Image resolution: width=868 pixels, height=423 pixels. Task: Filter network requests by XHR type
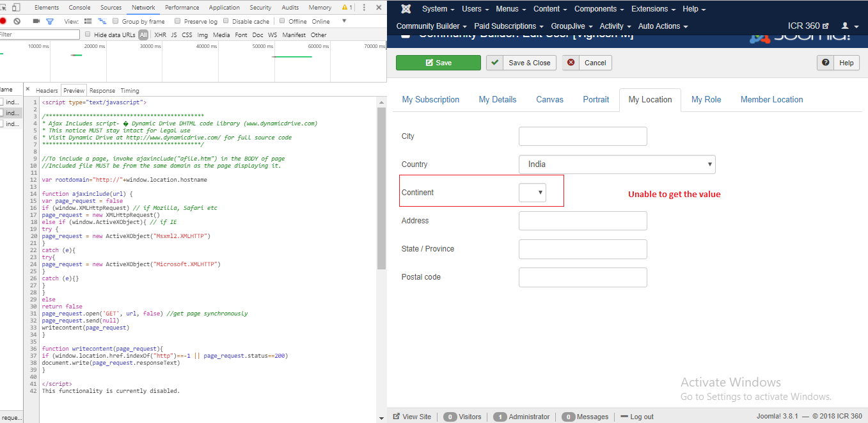[x=160, y=35]
